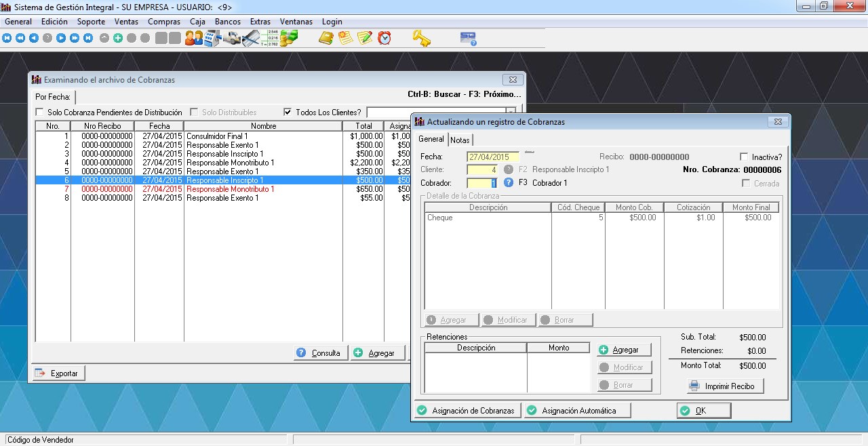Switch to the Notas tab
The height and width of the screenshot is (446, 868).
460,140
